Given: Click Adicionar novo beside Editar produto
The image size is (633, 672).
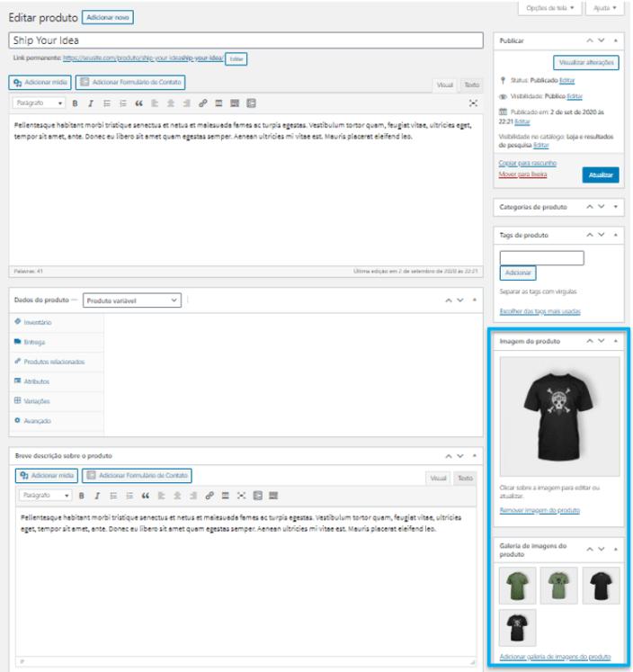Looking at the screenshot, I should pyautogui.click(x=108, y=17).
